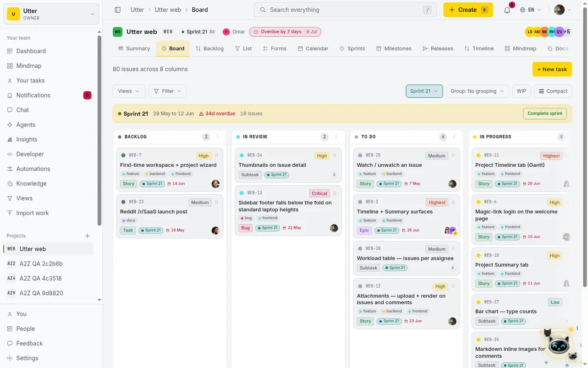
Task: Click the Epic tag on WEB-3
Action: pyautogui.click(x=364, y=230)
